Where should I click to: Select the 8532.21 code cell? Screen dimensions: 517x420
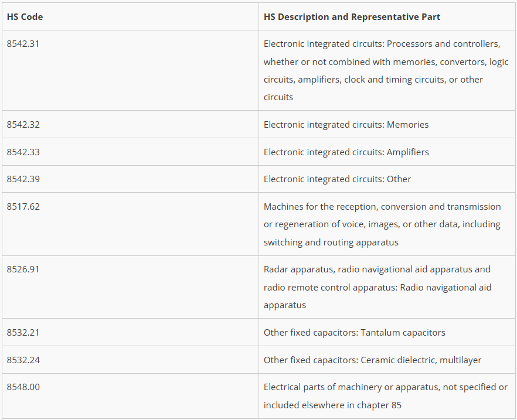(x=23, y=333)
